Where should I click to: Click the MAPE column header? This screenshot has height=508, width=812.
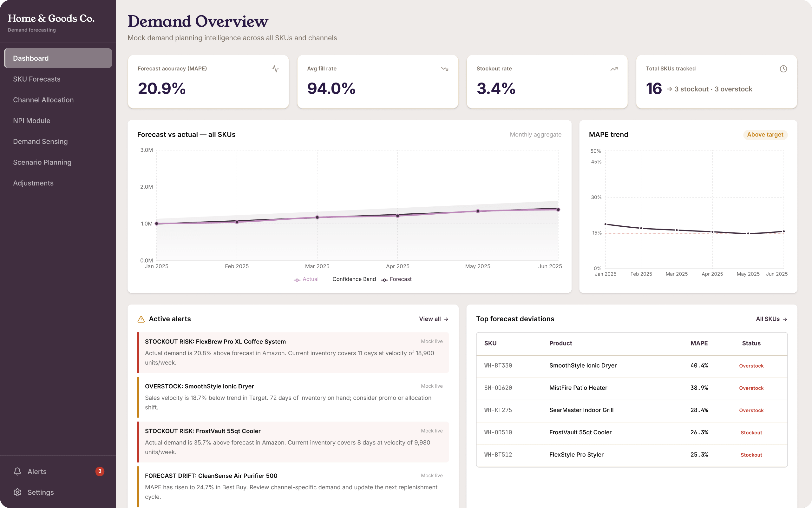699,343
